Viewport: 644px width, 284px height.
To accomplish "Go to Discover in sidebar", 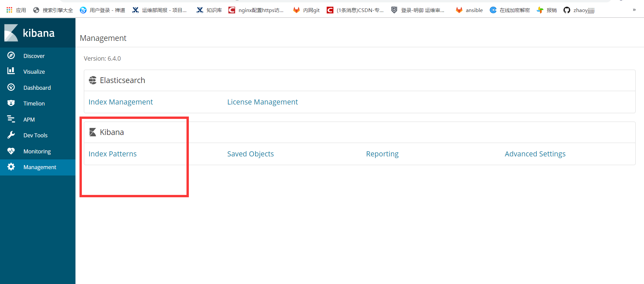I will point(38,56).
